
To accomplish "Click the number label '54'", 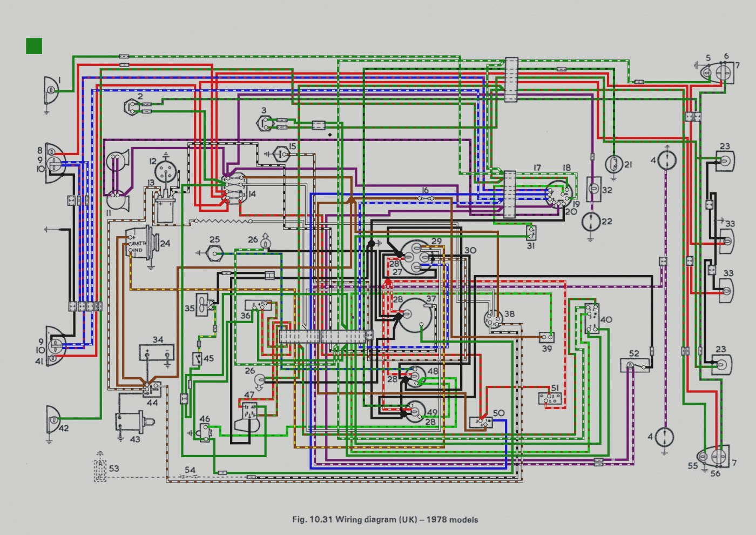I will point(190,470).
